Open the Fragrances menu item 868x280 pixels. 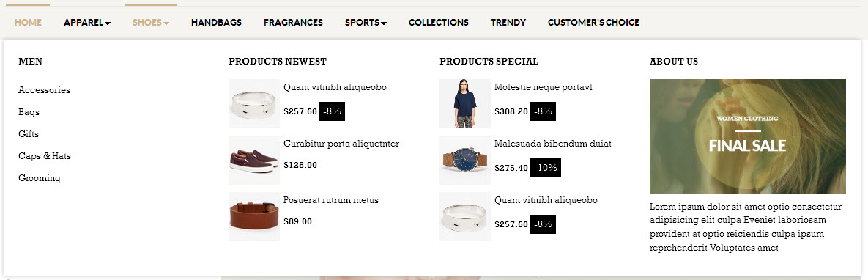(294, 23)
